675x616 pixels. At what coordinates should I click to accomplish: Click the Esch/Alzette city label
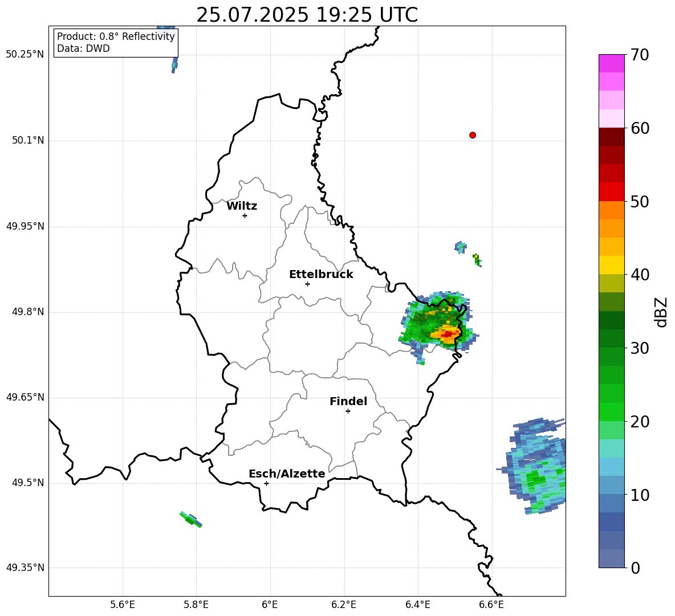click(x=287, y=474)
